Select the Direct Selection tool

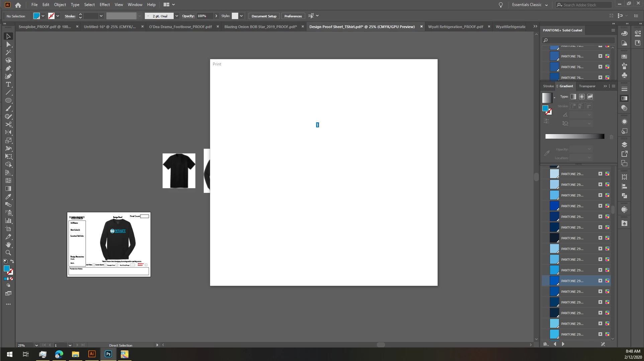(x=8, y=44)
